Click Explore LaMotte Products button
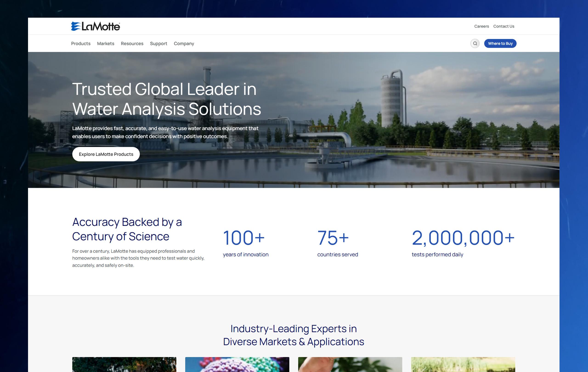 106,154
